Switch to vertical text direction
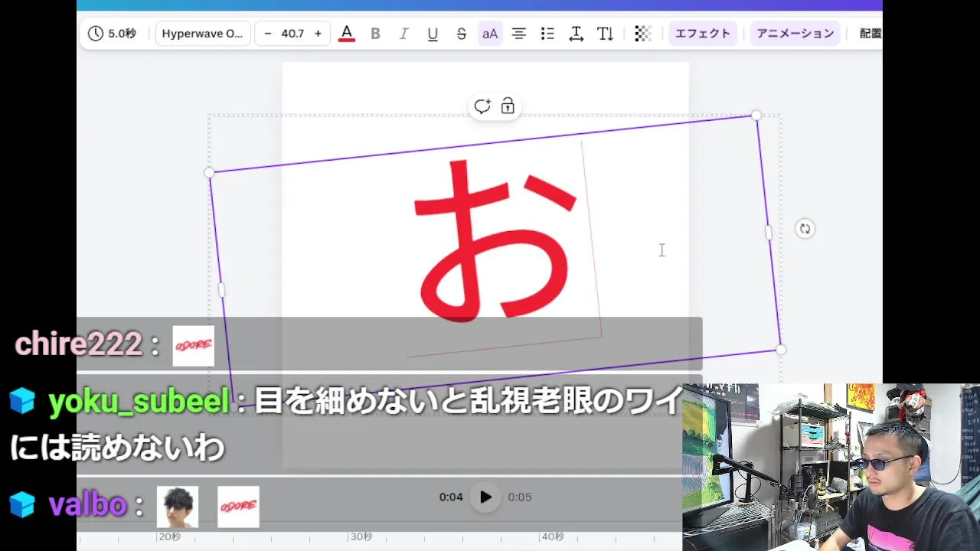This screenshot has height=551, width=980. 605,34
